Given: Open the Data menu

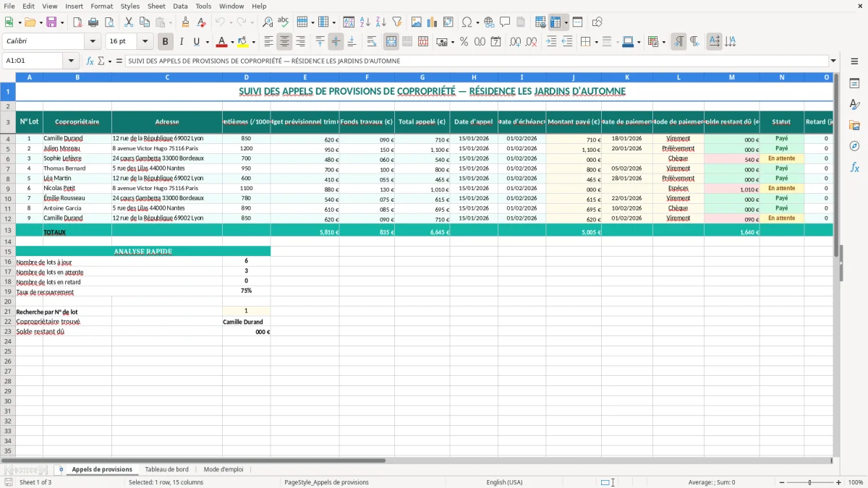Looking at the screenshot, I should point(180,6).
